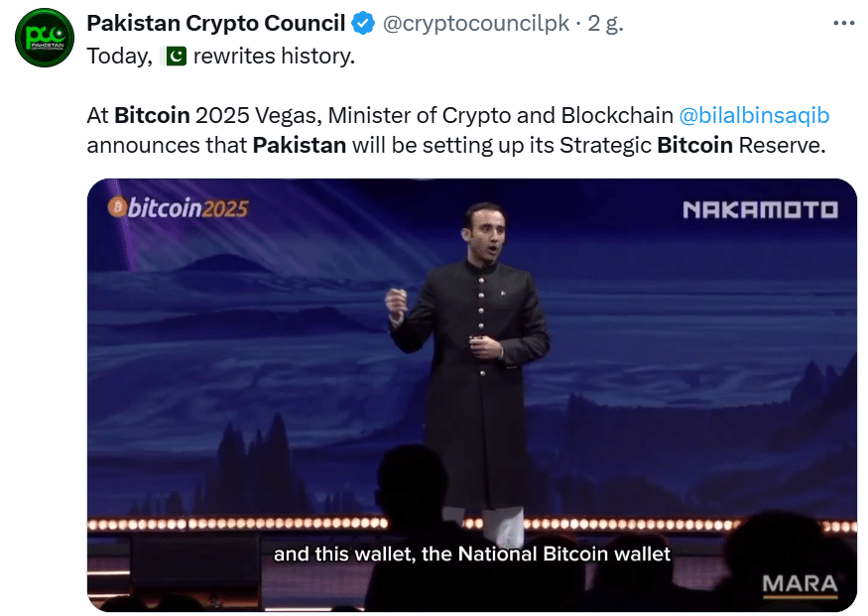Click the "National Bitcoin wallet" subtitle caption
This screenshot has height=616, width=868.
[472, 554]
